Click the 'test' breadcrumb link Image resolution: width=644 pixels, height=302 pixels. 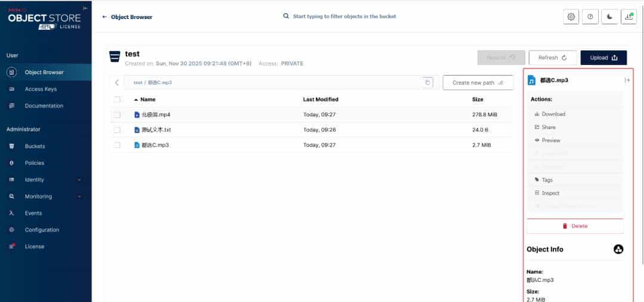pos(138,82)
